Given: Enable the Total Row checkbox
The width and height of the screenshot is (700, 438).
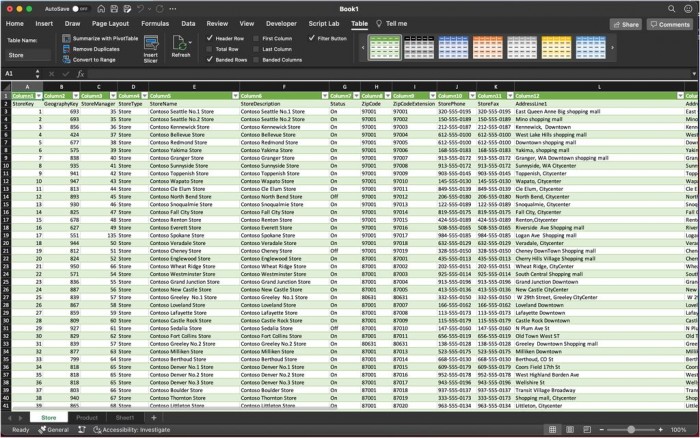Looking at the screenshot, I should click(210, 48).
